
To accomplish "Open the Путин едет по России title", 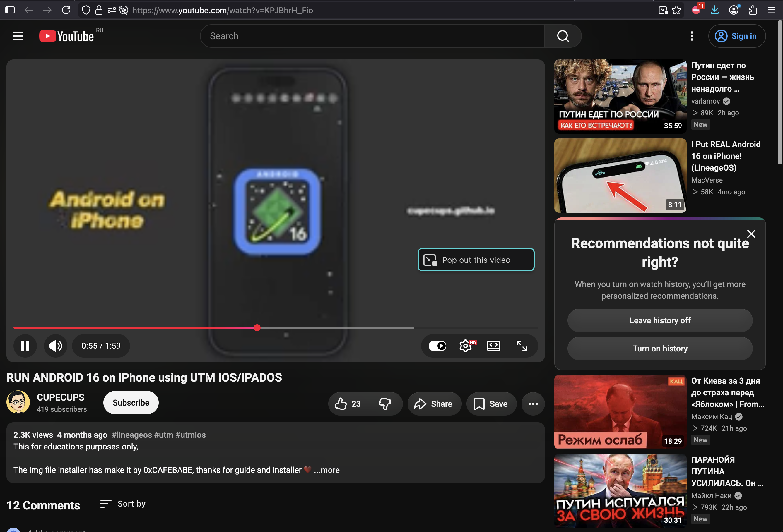I will 722,77.
